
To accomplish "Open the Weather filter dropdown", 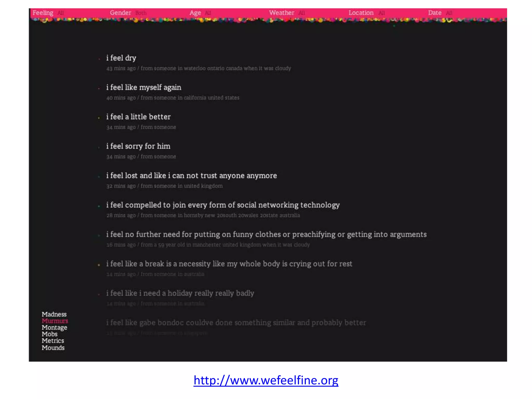I will coord(287,13).
